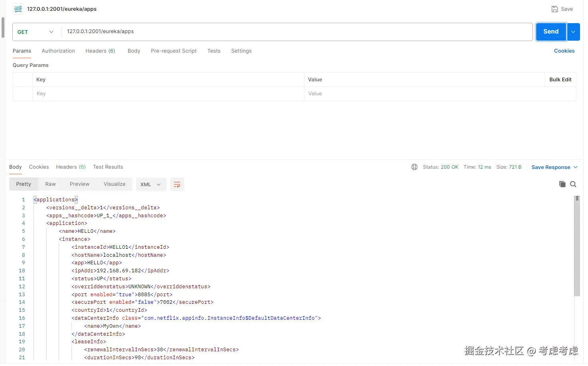
Task: Click the response body vertical scrollbar
Action: (x=577, y=246)
